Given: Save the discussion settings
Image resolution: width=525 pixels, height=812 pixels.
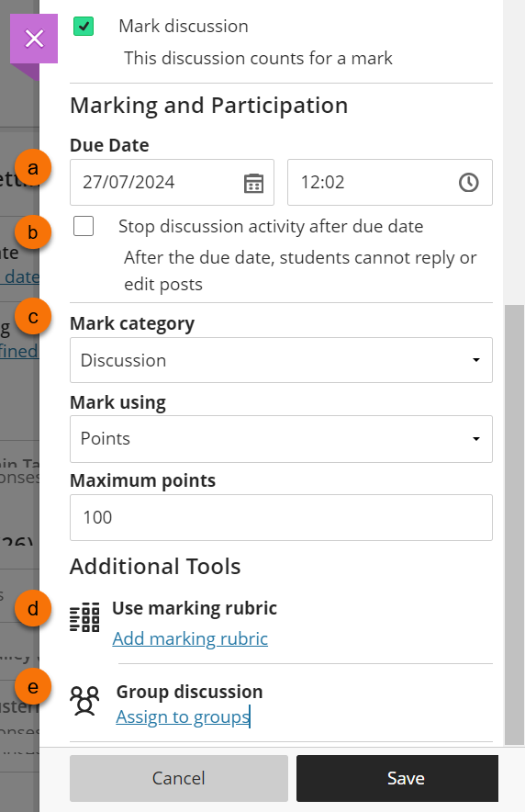Looking at the screenshot, I should click(x=397, y=778).
